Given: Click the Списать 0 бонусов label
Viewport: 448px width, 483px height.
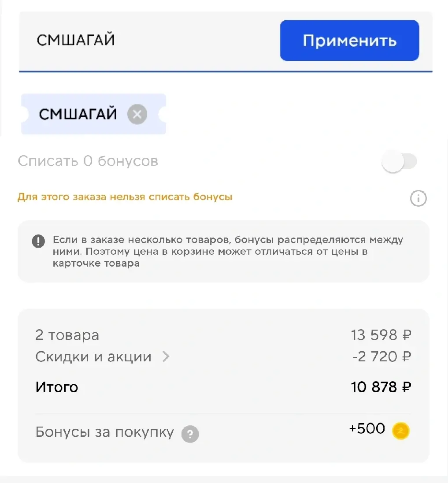Looking at the screenshot, I should point(88,161).
